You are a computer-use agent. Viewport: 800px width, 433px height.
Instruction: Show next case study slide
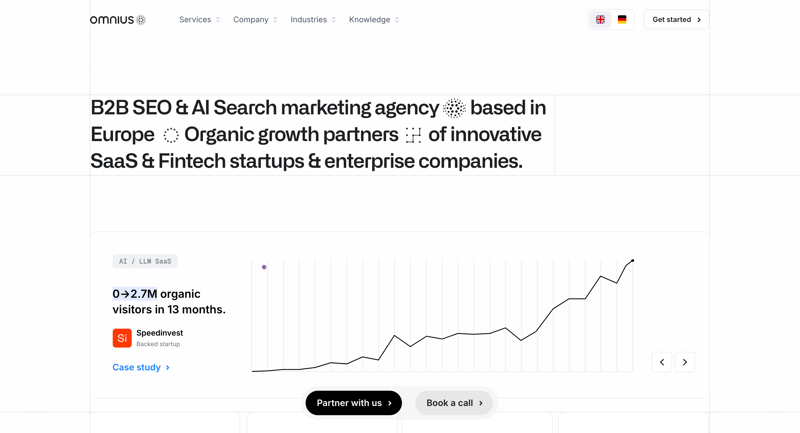click(x=685, y=362)
